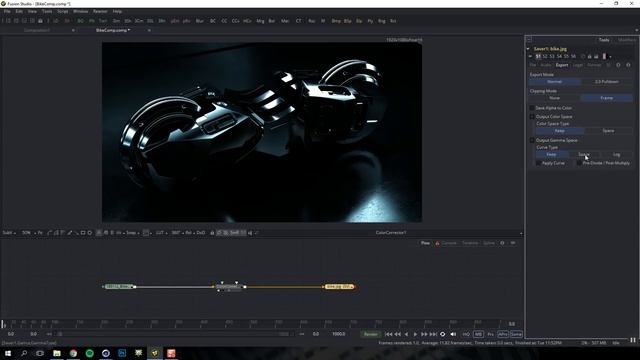Image resolution: width=640 pixels, height=360 pixels.
Task: Click the pink tool color swatch
Action: (x=604, y=57)
